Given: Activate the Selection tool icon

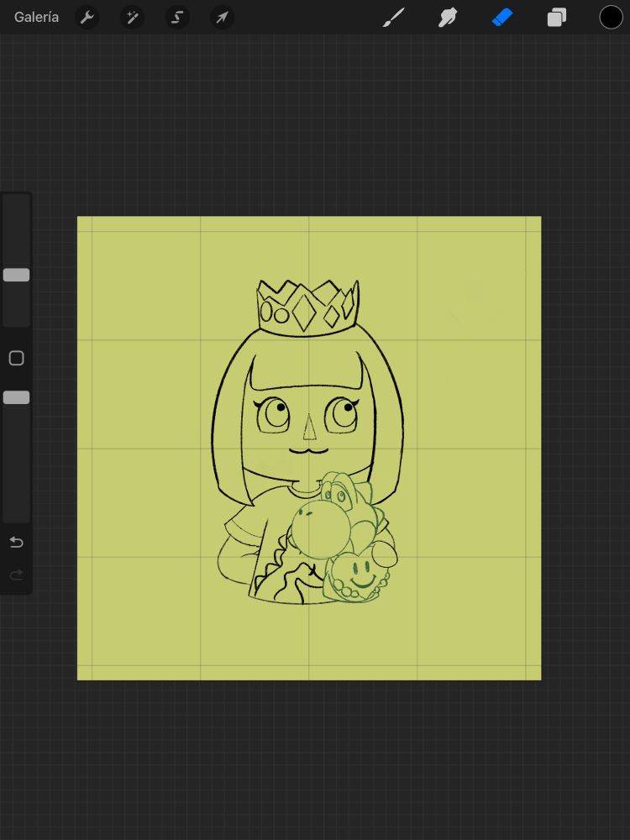Looking at the screenshot, I should (x=176, y=18).
